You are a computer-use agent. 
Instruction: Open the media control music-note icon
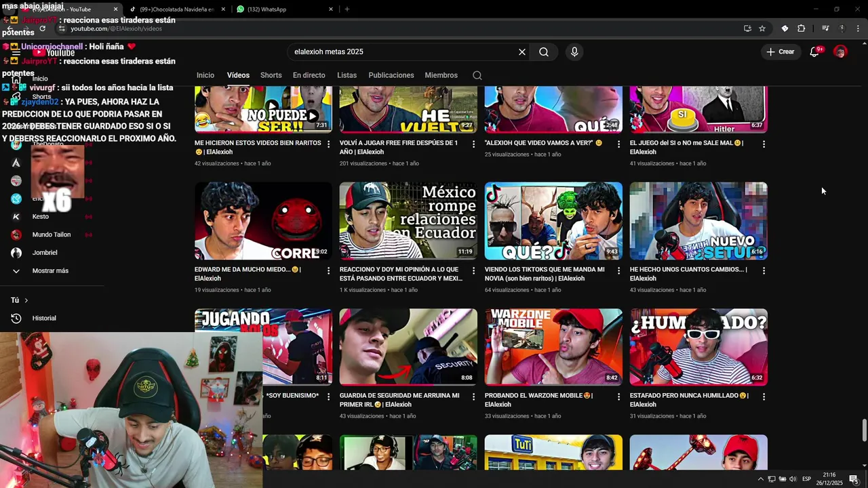(x=825, y=28)
